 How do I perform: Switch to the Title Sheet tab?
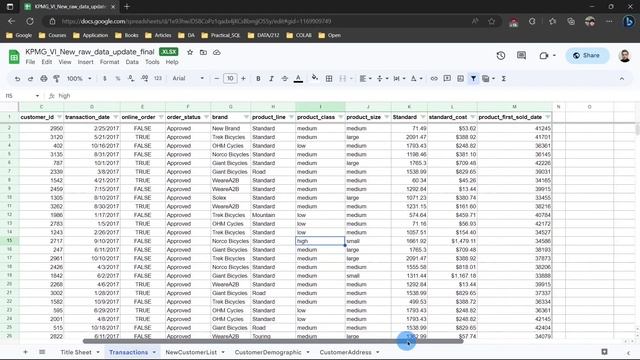point(76,352)
